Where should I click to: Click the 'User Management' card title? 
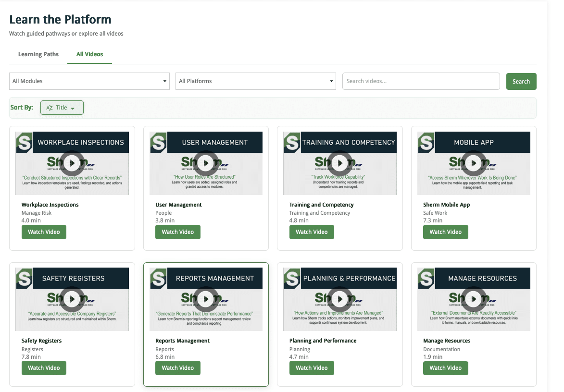click(178, 205)
